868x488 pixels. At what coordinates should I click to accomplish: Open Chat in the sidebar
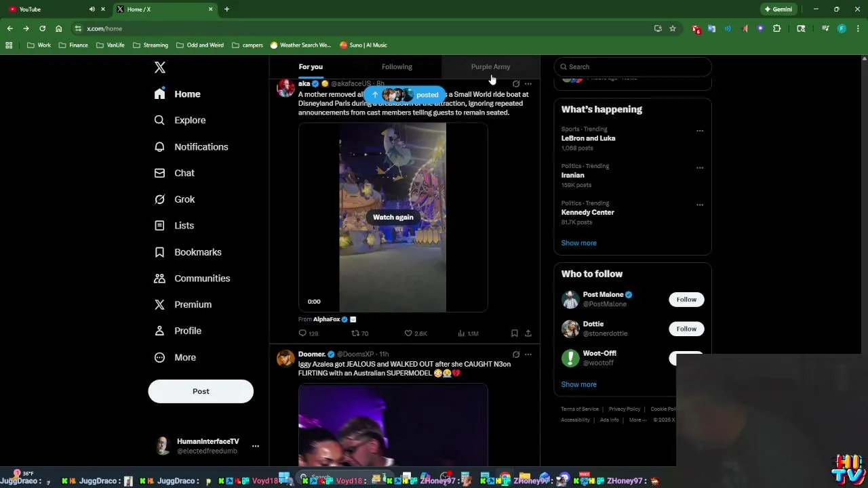pyautogui.click(x=175, y=173)
